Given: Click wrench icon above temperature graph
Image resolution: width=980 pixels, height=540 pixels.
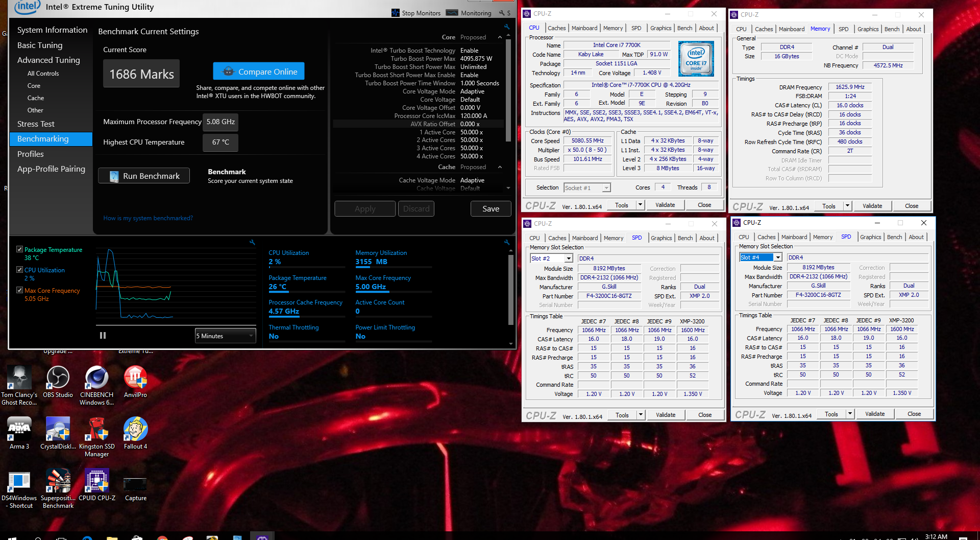Looking at the screenshot, I should 252,242.
